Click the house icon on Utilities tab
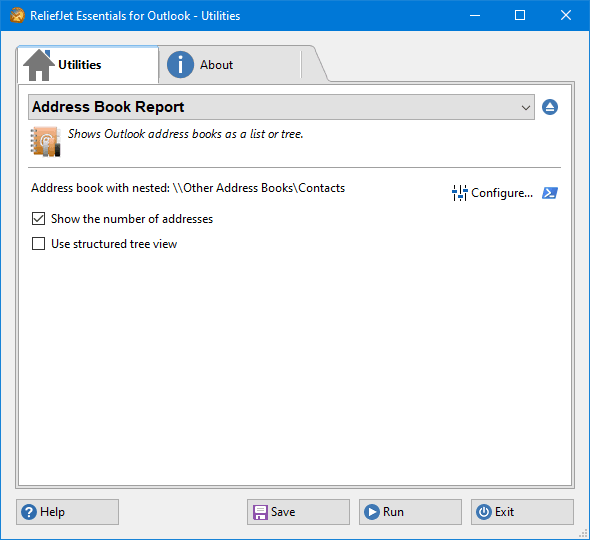 pos(39,65)
